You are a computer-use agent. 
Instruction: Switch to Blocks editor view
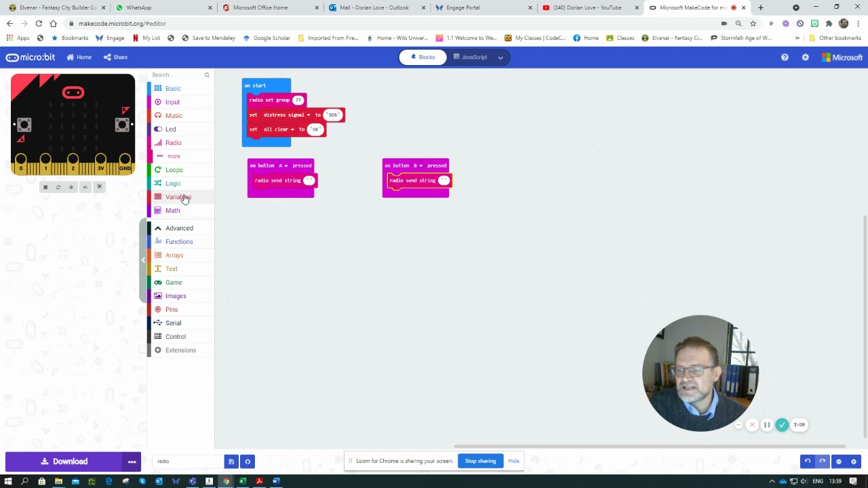coord(422,57)
